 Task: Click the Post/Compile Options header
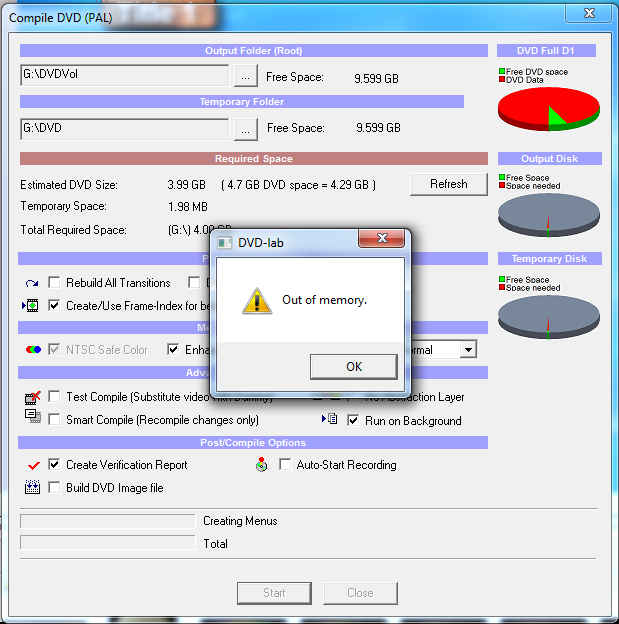pos(253,443)
